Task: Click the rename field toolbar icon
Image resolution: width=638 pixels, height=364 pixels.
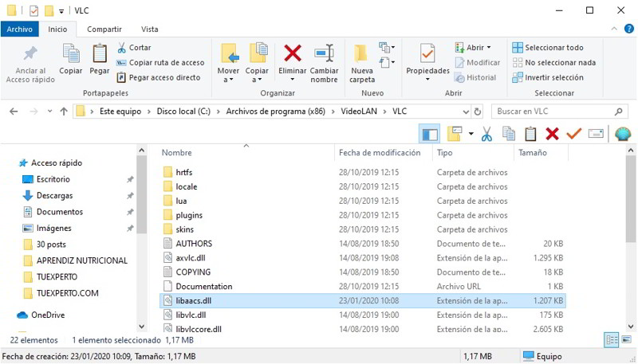Action: [x=596, y=134]
